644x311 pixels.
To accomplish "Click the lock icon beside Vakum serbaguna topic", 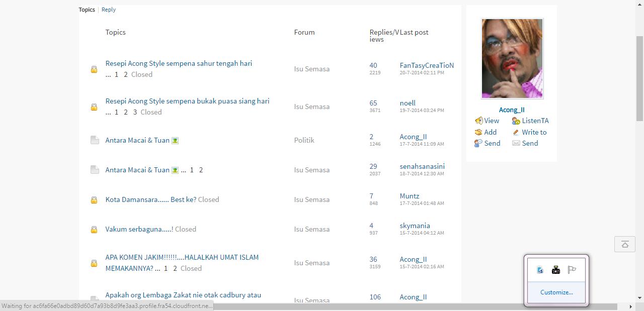I will pos(94,230).
